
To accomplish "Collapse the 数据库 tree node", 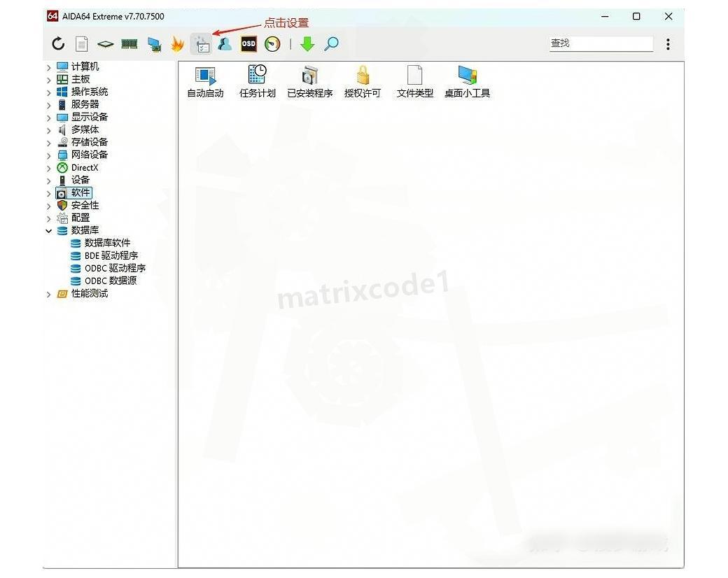I will click(x=49, y=231).
